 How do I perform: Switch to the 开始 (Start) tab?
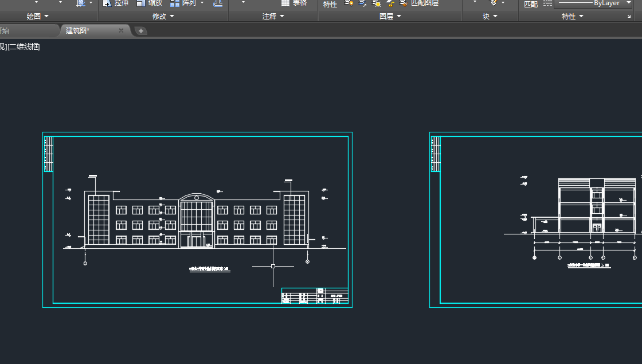coord(5,31)
